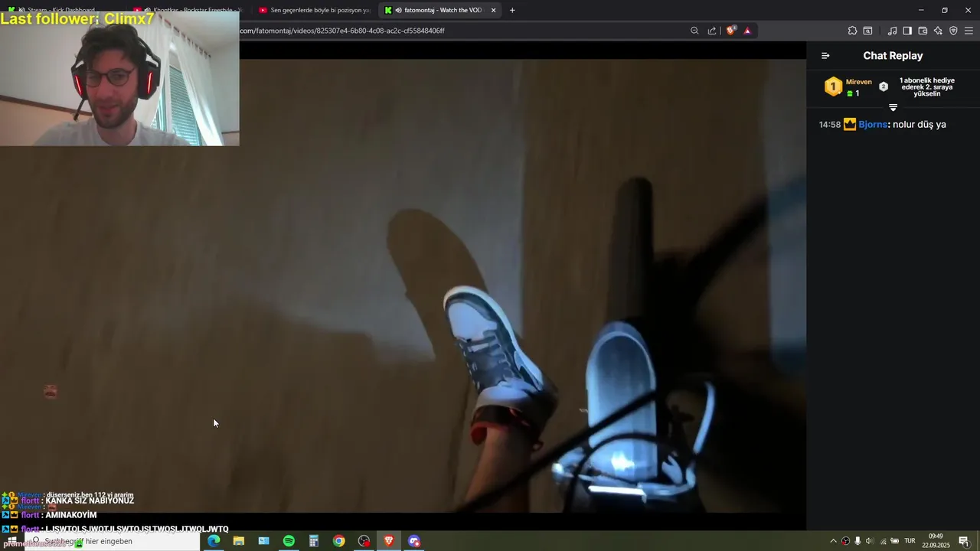Open Brave Leo AI sparkle icon
This screenshot has width=980, height=551.
click(x=938, y=31)
